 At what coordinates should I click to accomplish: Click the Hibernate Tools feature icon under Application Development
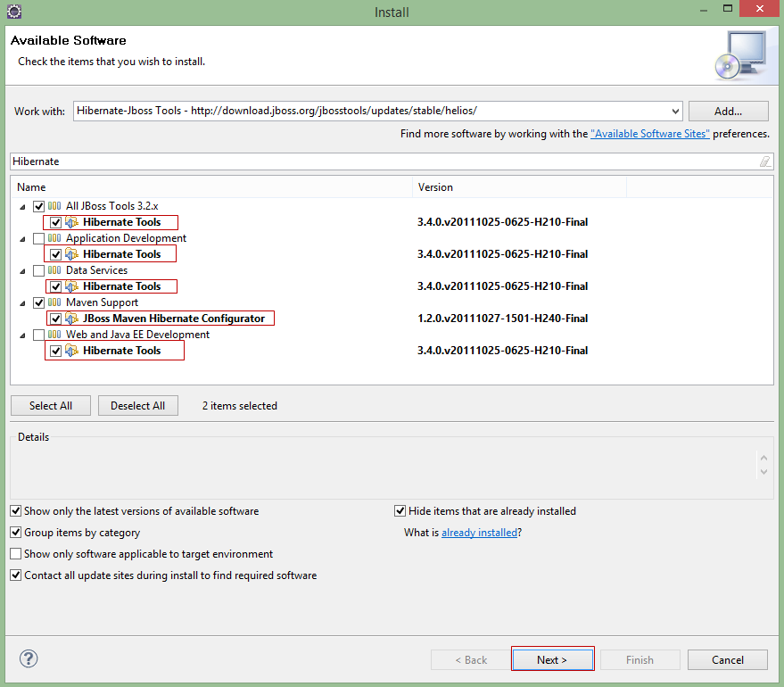coord(72,254)
